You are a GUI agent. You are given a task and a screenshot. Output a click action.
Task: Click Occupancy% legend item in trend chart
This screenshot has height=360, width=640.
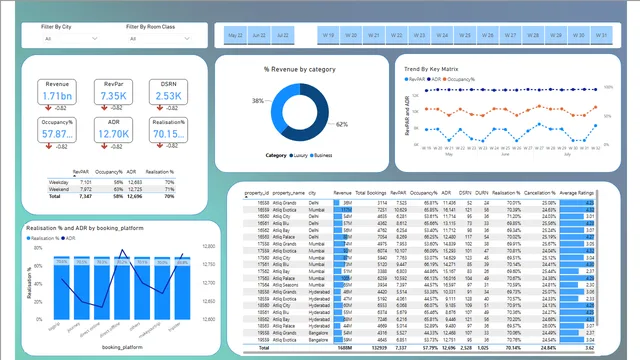(x=459, y=79)
